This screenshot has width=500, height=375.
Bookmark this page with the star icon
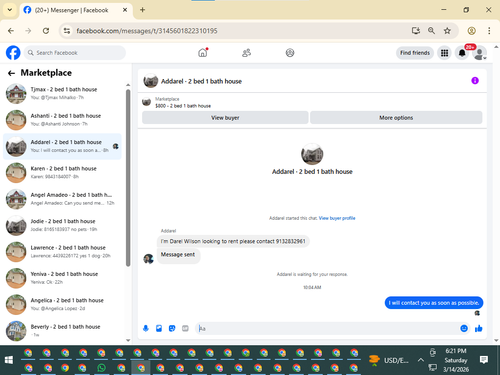pos(447,31)
